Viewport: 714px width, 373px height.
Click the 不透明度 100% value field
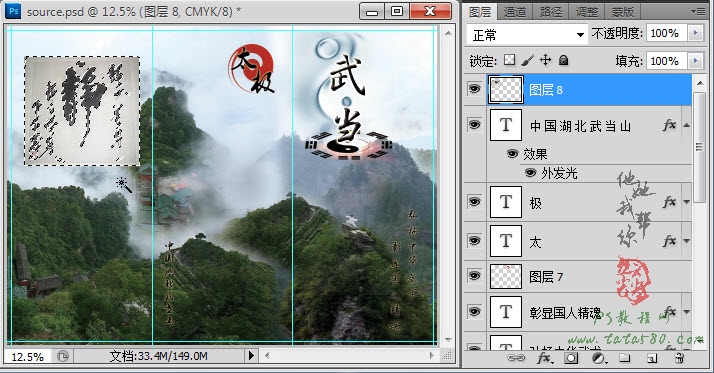[666, 33]
